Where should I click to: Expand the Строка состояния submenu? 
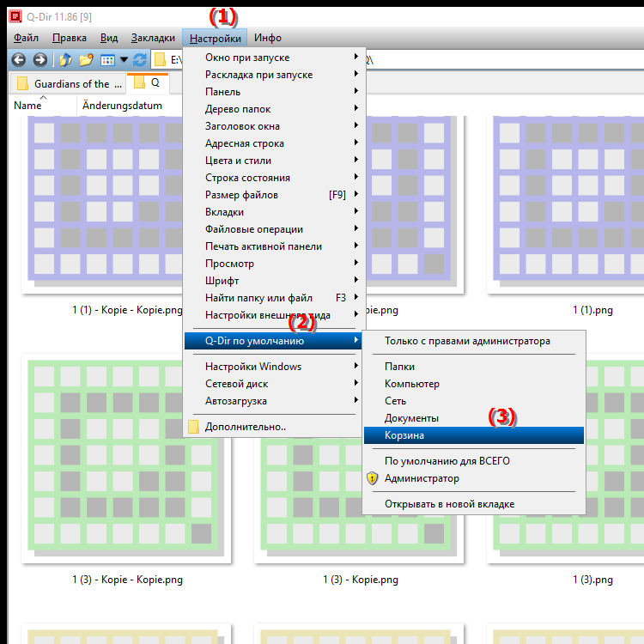click(x=273, y=178)
